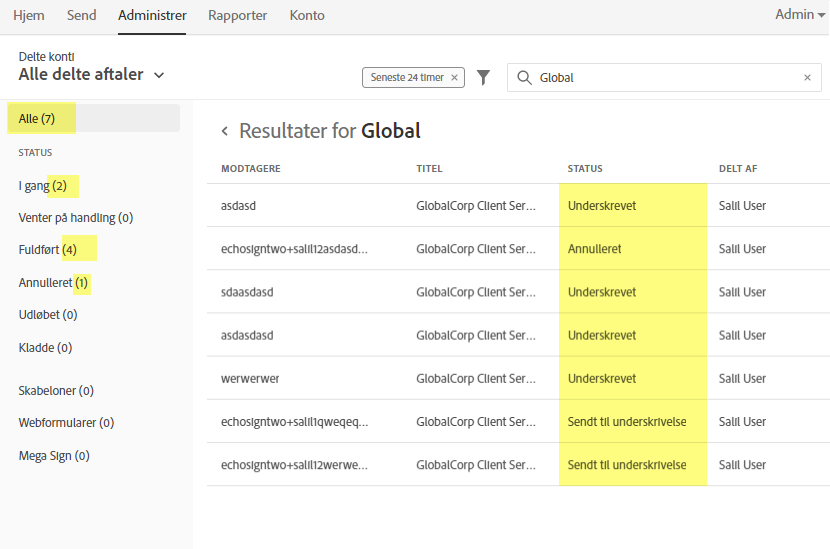Go to the Konto tab
Image resolution: width=830 pixels, height=549 pixels.
coord(307,16)
